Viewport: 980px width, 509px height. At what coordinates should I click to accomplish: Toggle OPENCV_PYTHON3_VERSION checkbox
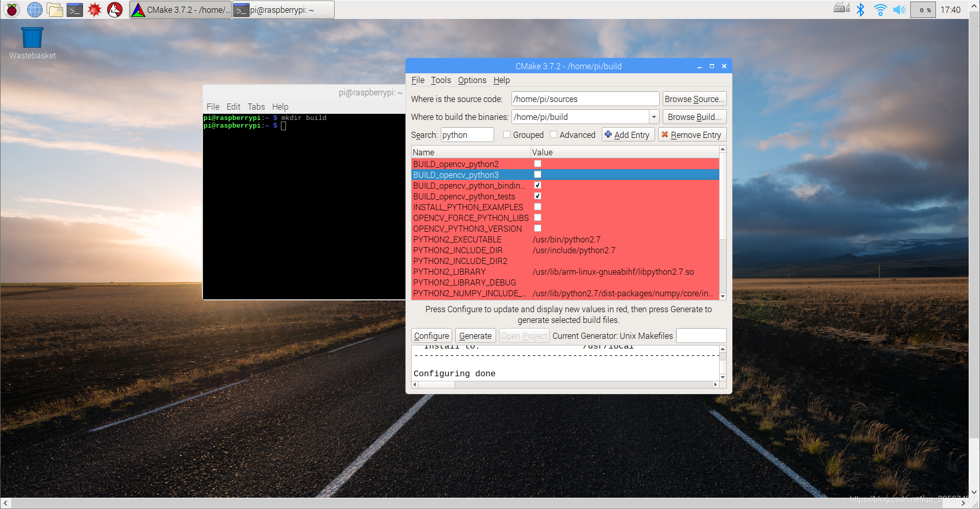click(538, 228)
